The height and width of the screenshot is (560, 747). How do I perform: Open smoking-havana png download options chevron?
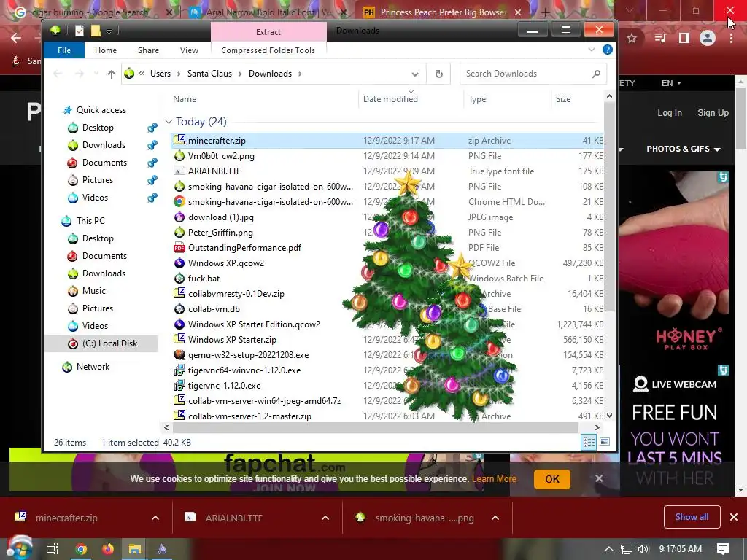[x=495, y=518]
